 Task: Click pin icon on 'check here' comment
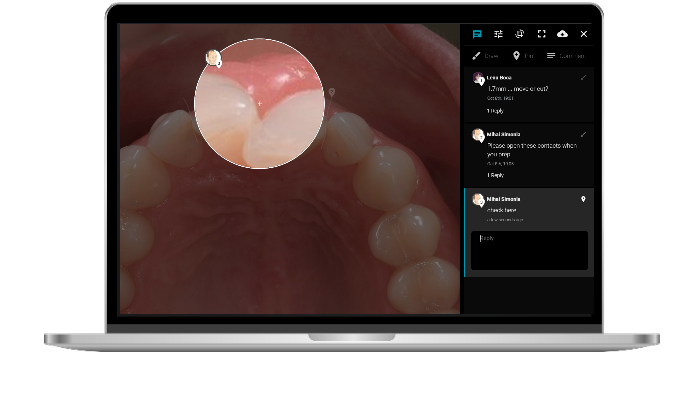click(583, 199)
